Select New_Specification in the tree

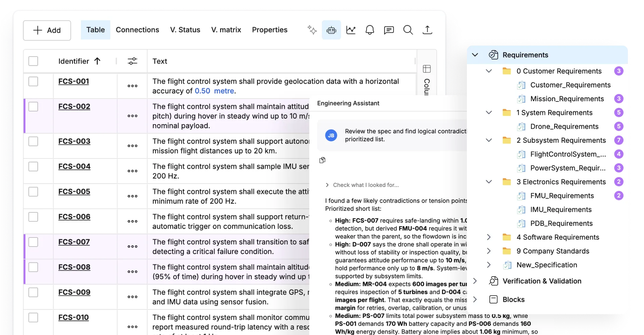pos(547,265)
